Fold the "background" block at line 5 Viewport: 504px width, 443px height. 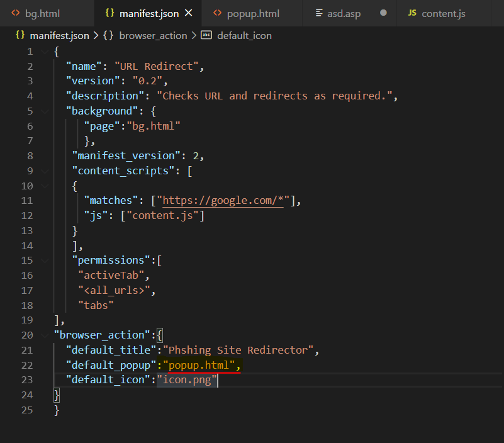(44, 111)
